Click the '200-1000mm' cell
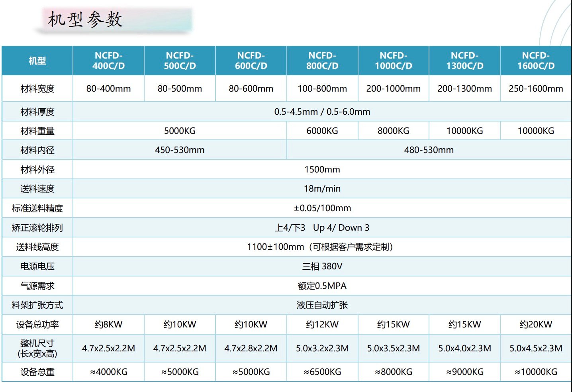 pos(394,88)
